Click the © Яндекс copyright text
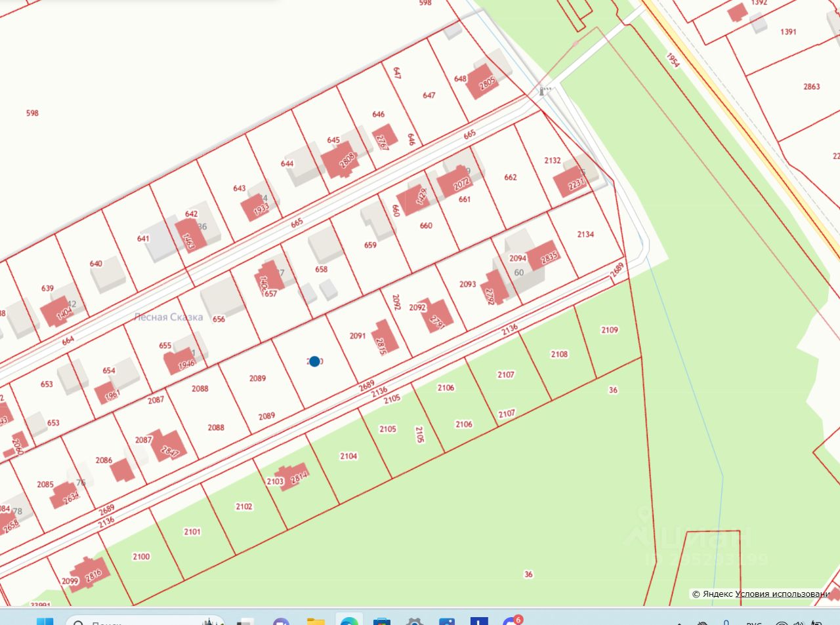This screenshot has height=625, width=840. [x=712, y=594]
